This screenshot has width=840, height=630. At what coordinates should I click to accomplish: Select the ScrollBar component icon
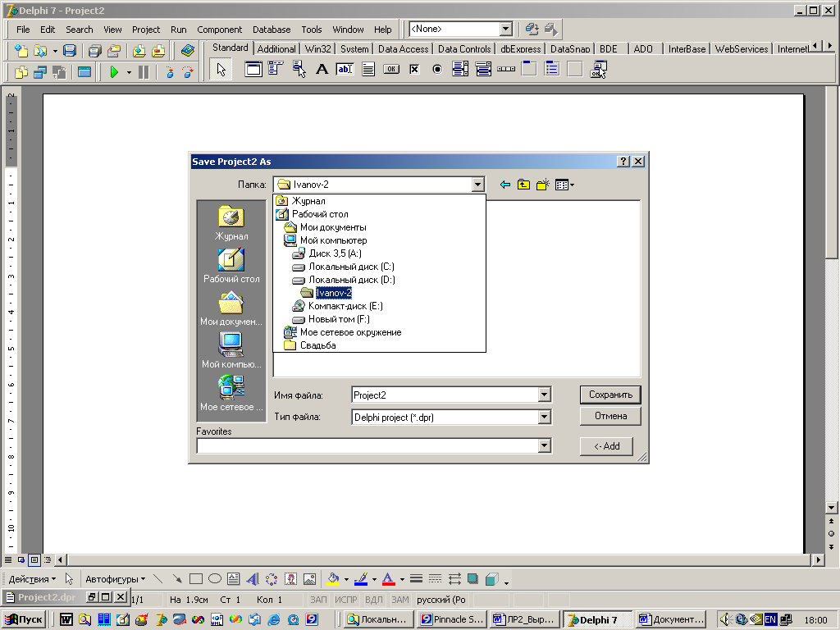pos(506,69)
